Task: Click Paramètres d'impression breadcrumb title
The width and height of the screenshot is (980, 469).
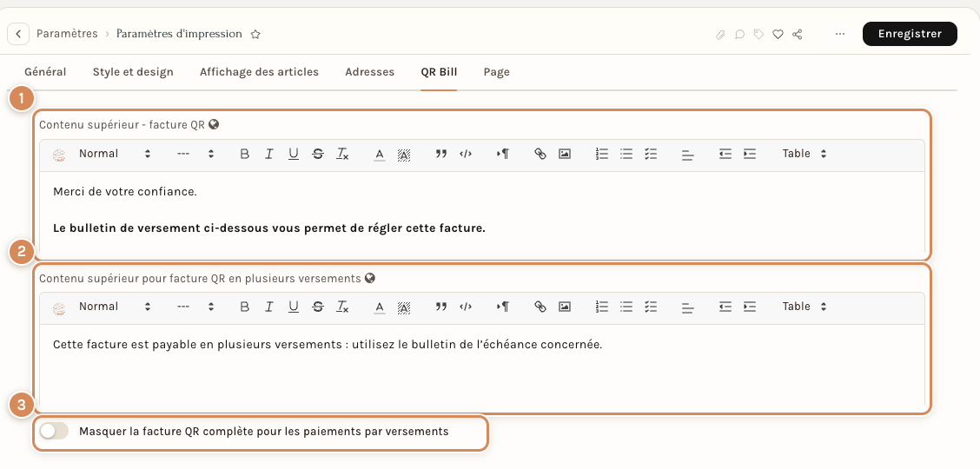Action: click(179, 34)
